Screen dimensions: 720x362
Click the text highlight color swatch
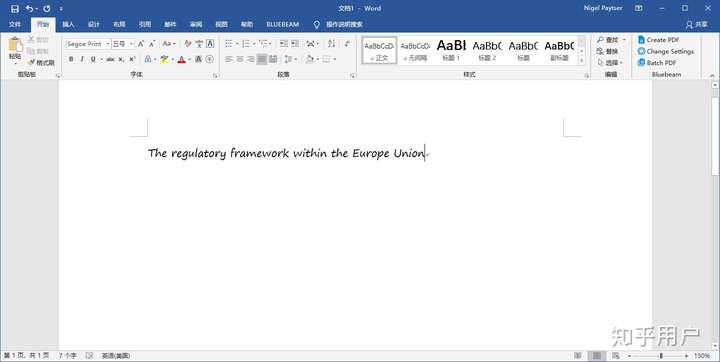[164, 59]
